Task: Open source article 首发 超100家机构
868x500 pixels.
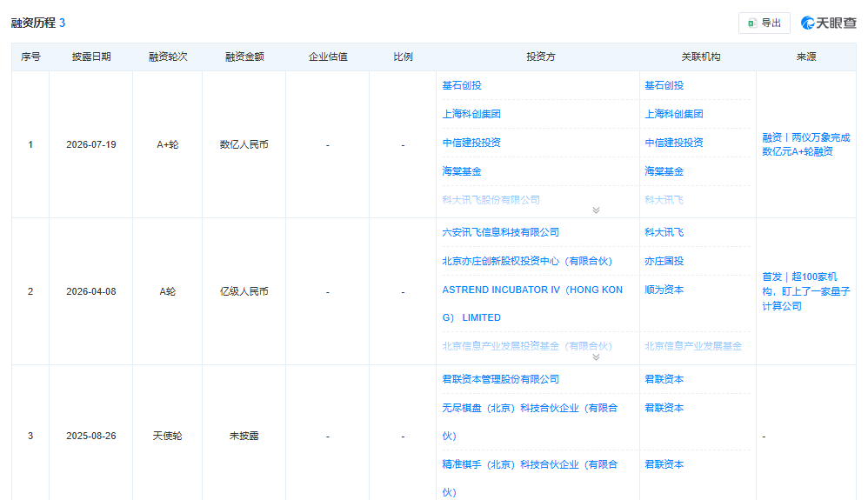Action: pos(805,291)
